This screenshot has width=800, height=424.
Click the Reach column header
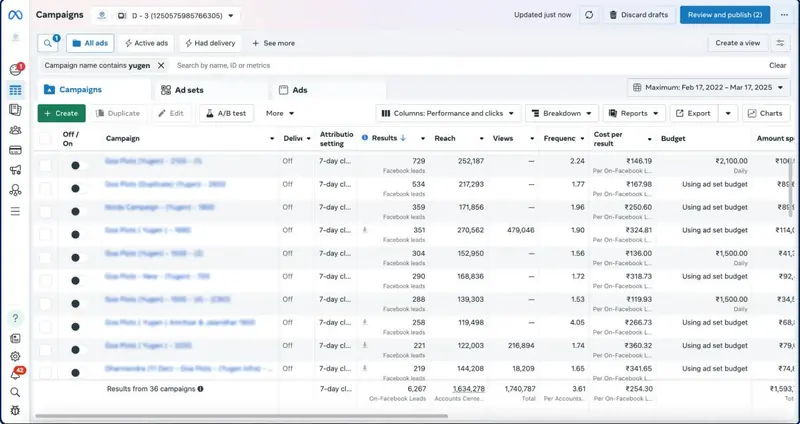point(445,138)
